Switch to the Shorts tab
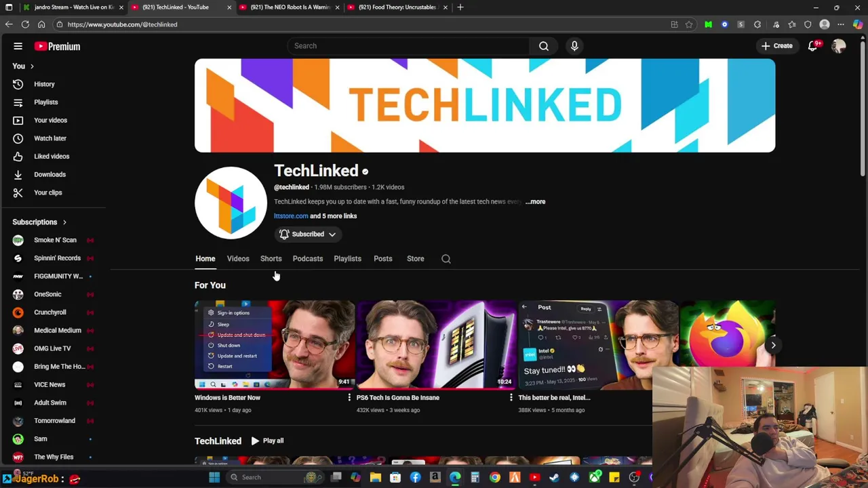Image resolution: width=868 pixels, height=488 pixels. [x=271, y=259]
